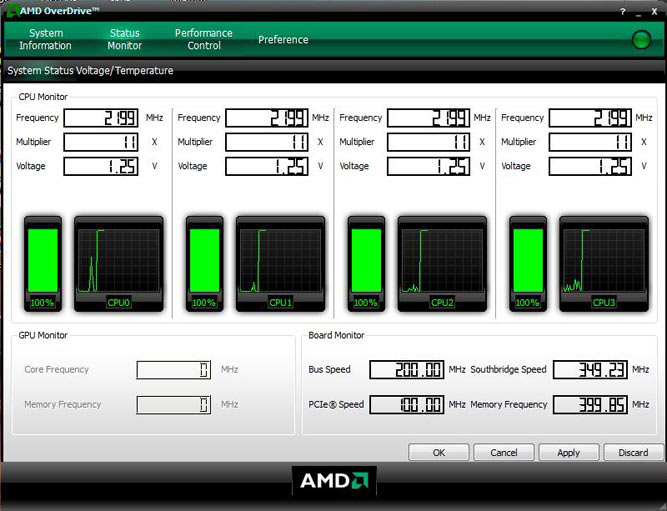Click the OK button
This screenshot has width=667, height=511.
(x=439, y=452)
